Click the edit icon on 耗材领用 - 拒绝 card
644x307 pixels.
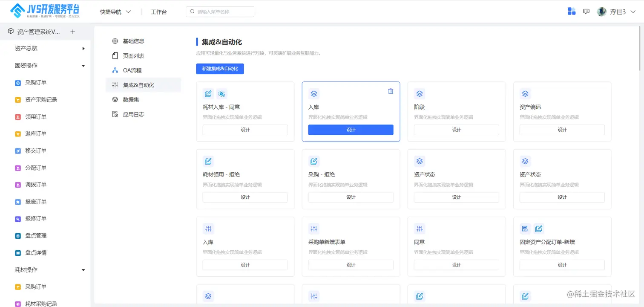[x=208, y=161]
